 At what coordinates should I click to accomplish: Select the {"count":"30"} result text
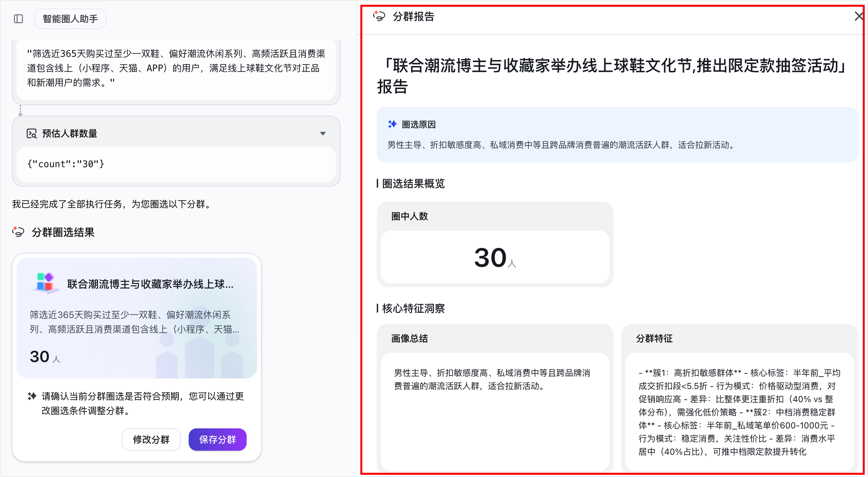pos(66,164)
